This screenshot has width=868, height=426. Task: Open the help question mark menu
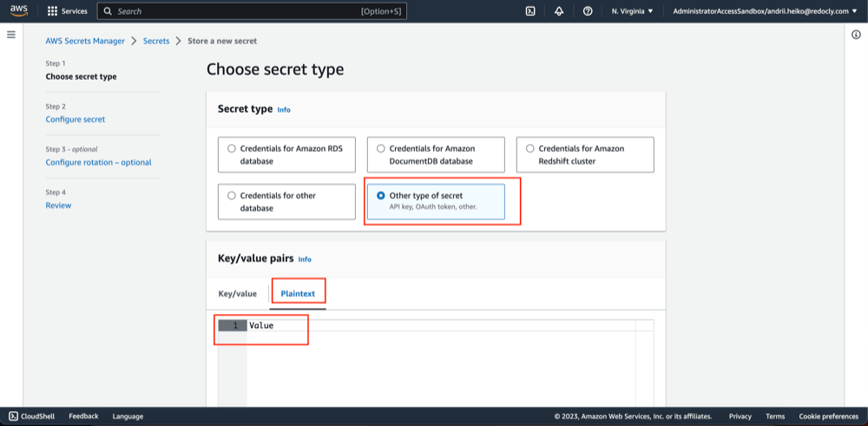(x=588, y=11)
